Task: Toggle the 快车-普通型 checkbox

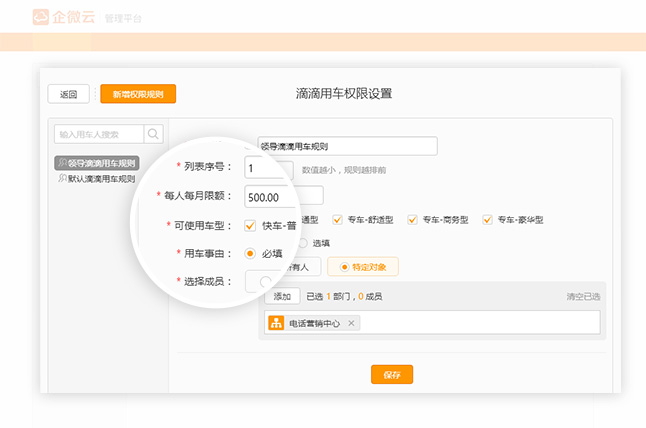Action: pos(250,225)
